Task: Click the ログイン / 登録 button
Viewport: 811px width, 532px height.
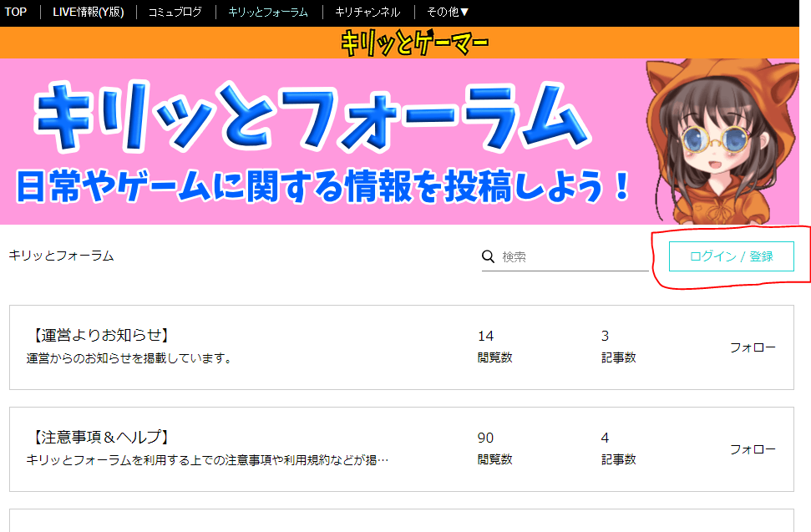Action: click(x=732, y=256)
